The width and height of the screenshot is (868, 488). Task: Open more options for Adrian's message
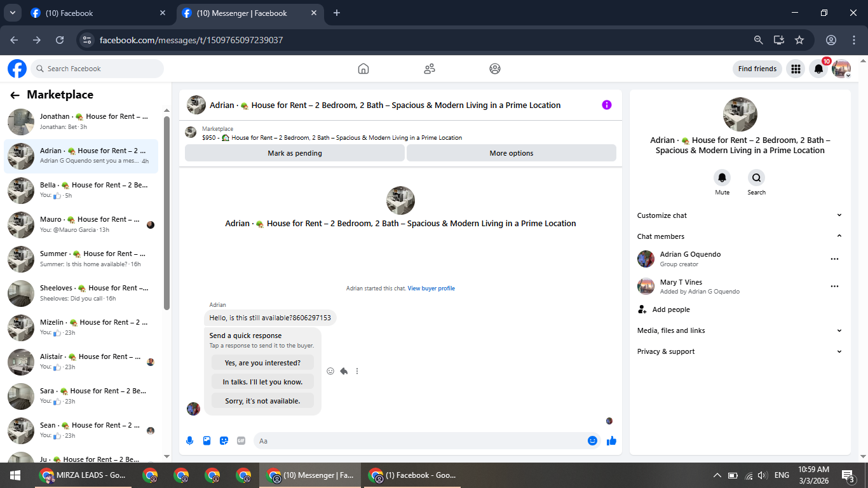357,371
